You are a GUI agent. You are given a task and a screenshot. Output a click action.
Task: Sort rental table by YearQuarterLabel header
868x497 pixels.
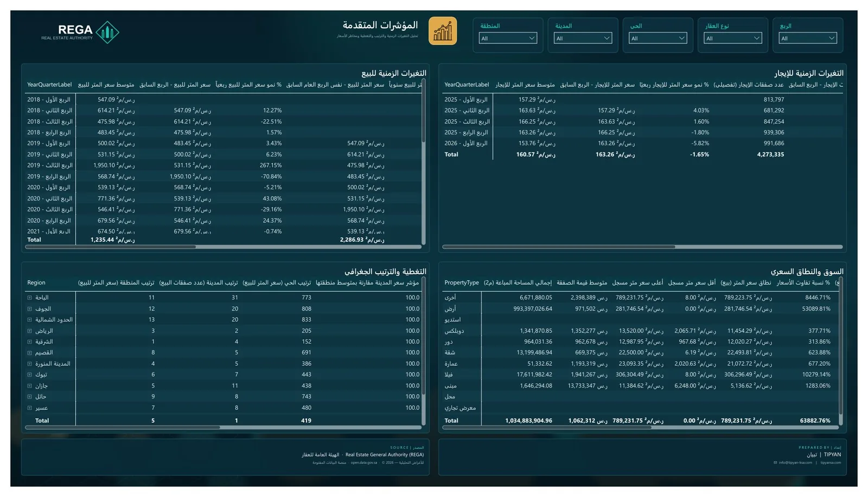click(467, 85)
